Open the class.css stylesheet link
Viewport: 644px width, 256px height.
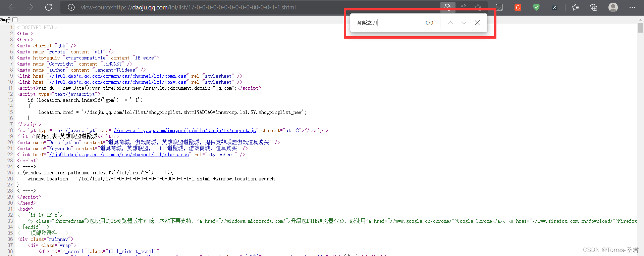(x=119, y=155)
